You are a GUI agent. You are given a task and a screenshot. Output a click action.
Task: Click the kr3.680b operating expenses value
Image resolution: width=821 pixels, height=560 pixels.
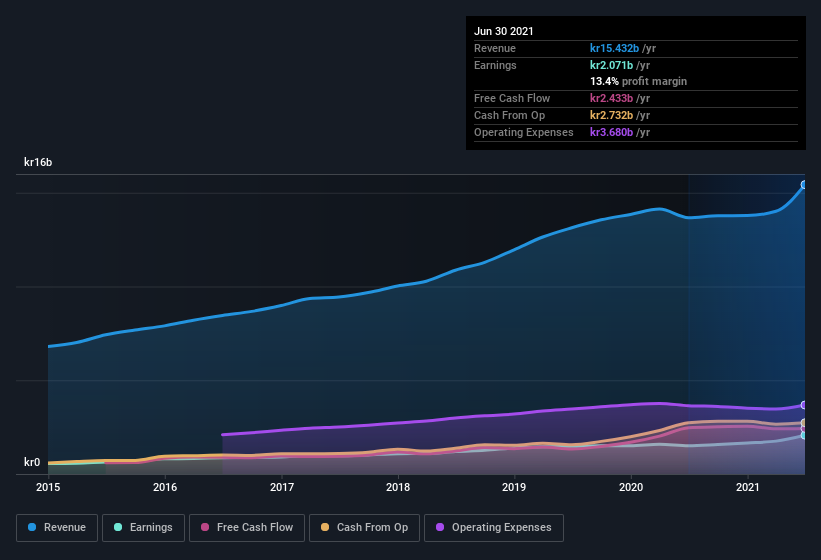point(612,132)
